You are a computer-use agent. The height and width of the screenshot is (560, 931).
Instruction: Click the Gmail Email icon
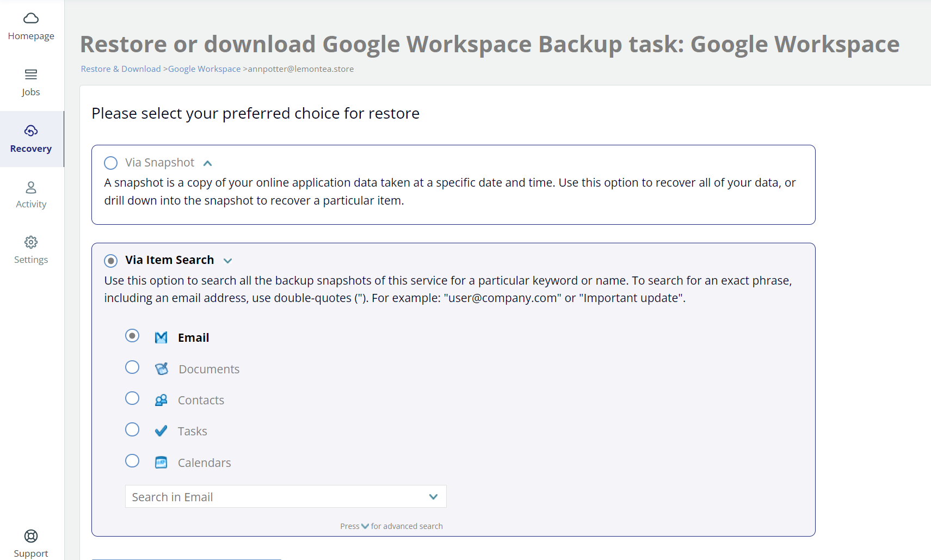point(161,337)
